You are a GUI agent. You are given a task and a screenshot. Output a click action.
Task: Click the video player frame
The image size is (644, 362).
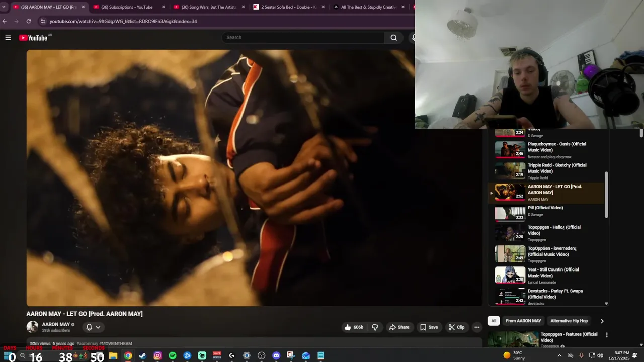(x=254, y=177)
